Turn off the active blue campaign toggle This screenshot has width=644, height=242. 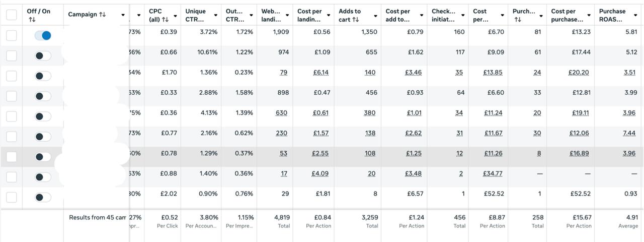pos(43,36)
